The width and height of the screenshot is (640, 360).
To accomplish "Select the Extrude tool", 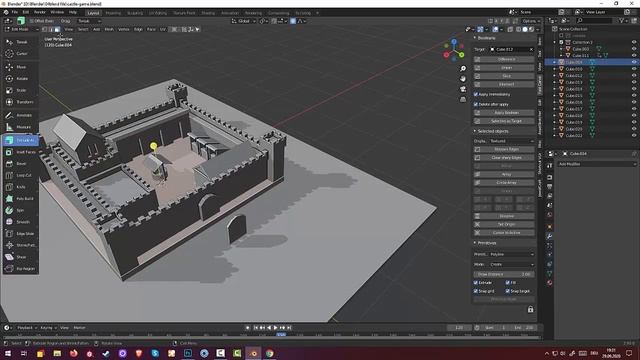I will click(20, 140).
